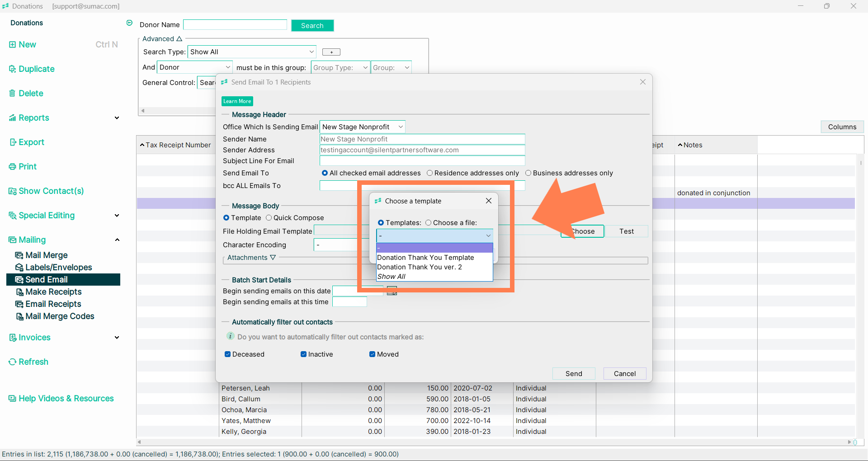The height and width of the screenshot is (461, 868).
Task: Click the Export icon in sidebar
Action: click(x=12, y=142)
